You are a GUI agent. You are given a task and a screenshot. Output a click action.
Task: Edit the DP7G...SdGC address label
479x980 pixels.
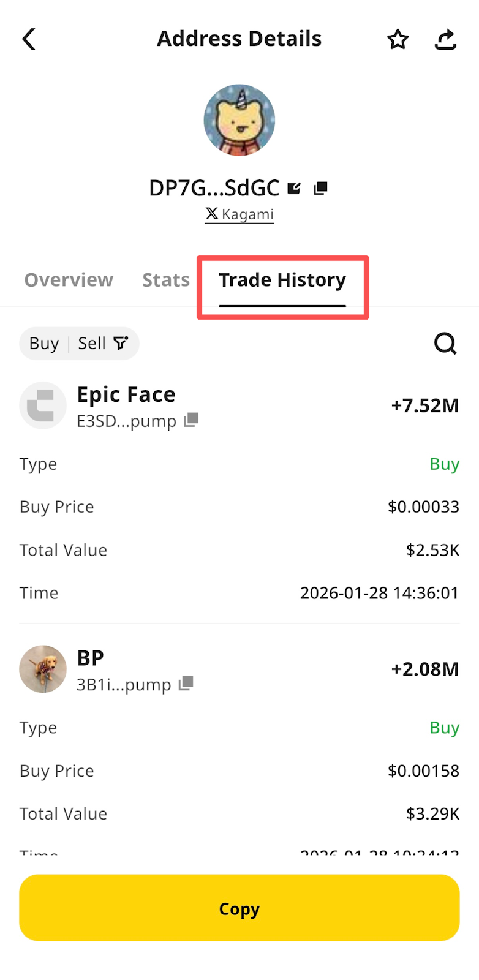(295, 188)
